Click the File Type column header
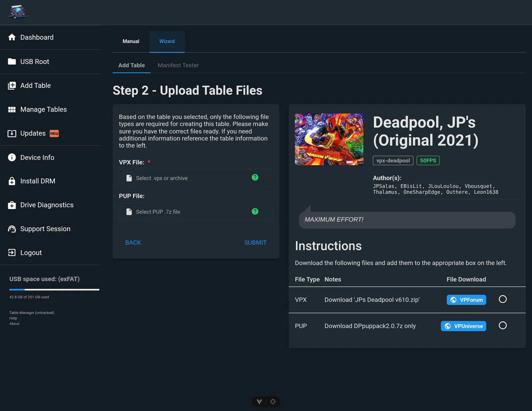Screen dimensions: 532x411 (307, 280)
